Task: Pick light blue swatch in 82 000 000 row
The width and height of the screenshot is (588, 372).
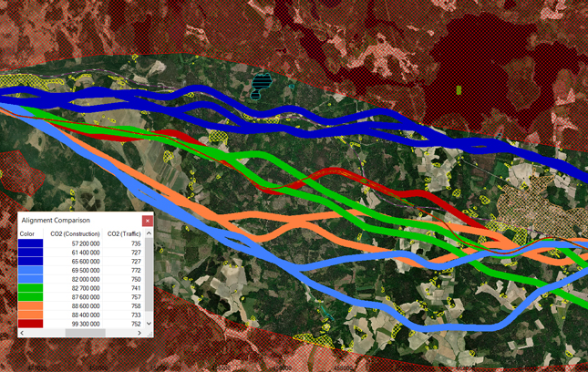Action: coord(30,279)
